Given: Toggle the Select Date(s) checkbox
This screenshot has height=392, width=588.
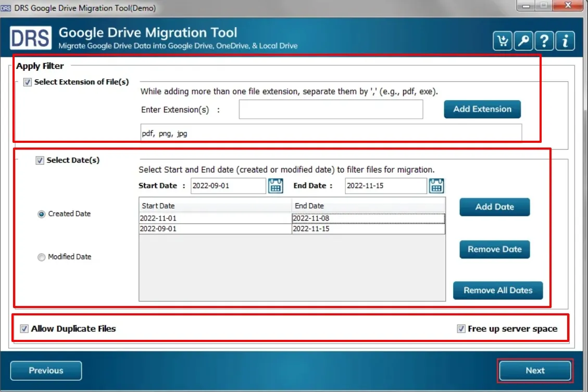Looking at the screenshot, I should tap(40, 161).
